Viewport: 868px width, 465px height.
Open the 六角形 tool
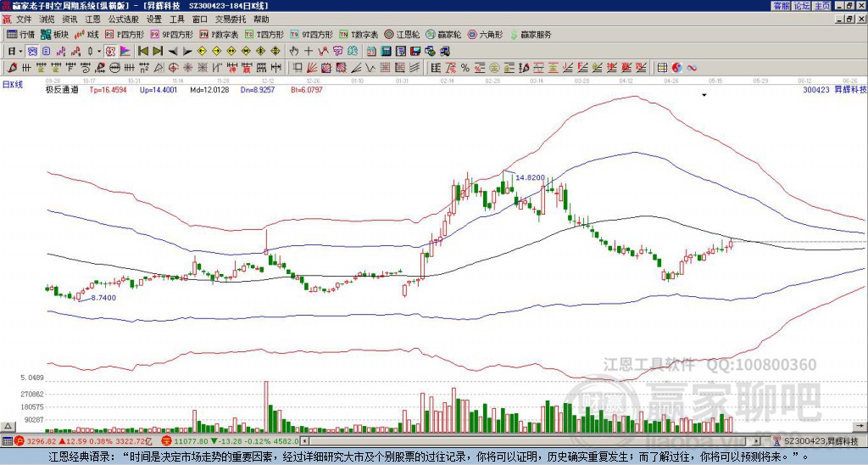485,34
